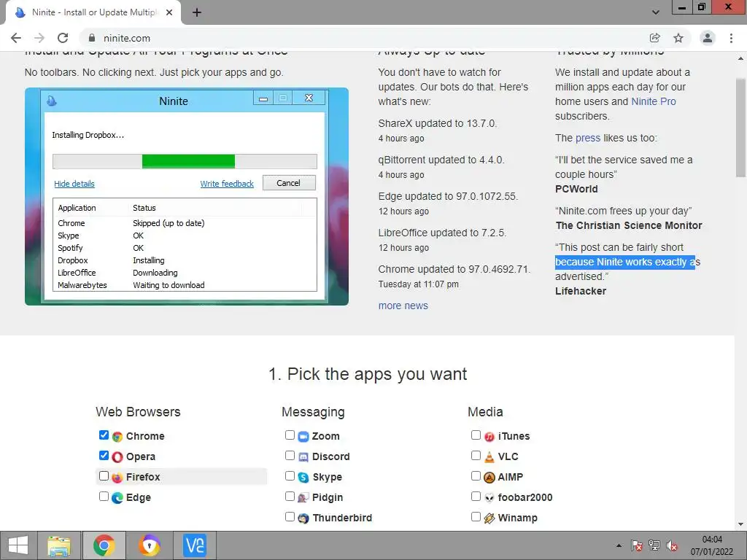
Task: Click the VLC cone icon
Action: coord(489,456)
